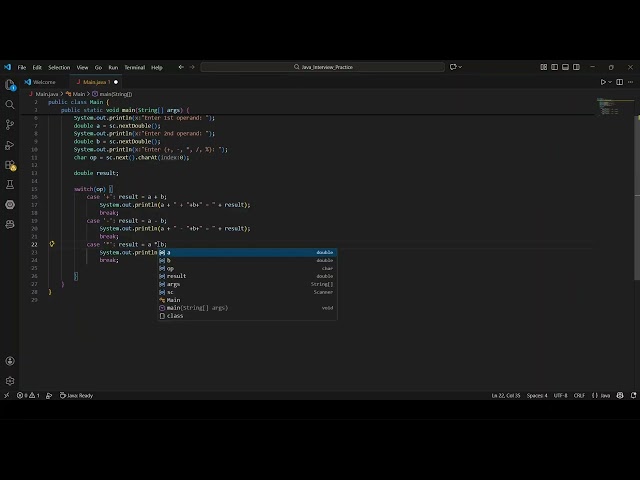Open the Selection menu
This screenshot has width=640, height=480.
59,67
